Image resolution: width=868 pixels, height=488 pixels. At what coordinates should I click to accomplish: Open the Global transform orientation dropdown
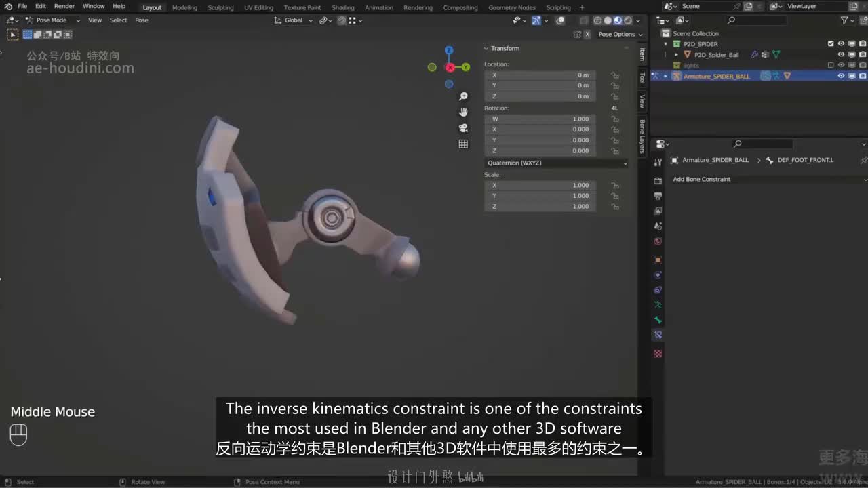click(294, 20)
